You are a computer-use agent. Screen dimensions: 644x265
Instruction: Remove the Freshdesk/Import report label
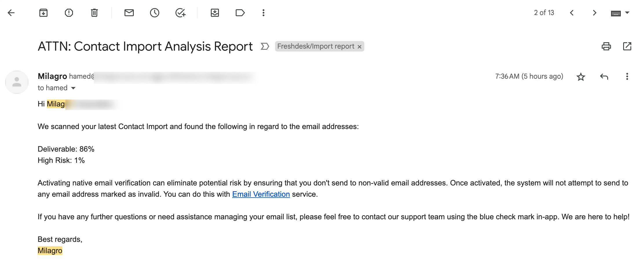tap(359, 47)
